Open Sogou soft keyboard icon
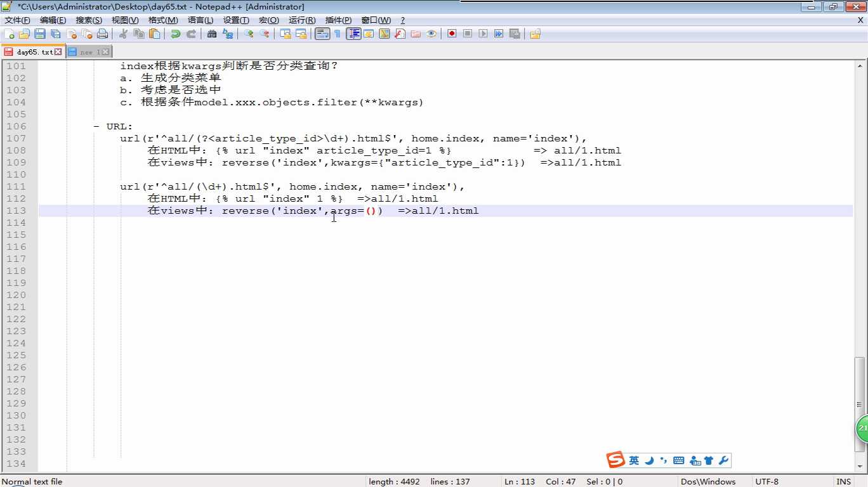The image size is (868, 487). (x=679, y=461)
